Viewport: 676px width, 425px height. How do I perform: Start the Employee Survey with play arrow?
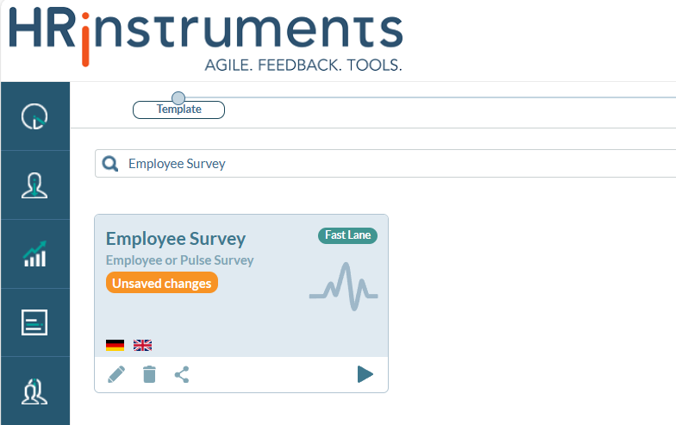(x=365, y=374)
